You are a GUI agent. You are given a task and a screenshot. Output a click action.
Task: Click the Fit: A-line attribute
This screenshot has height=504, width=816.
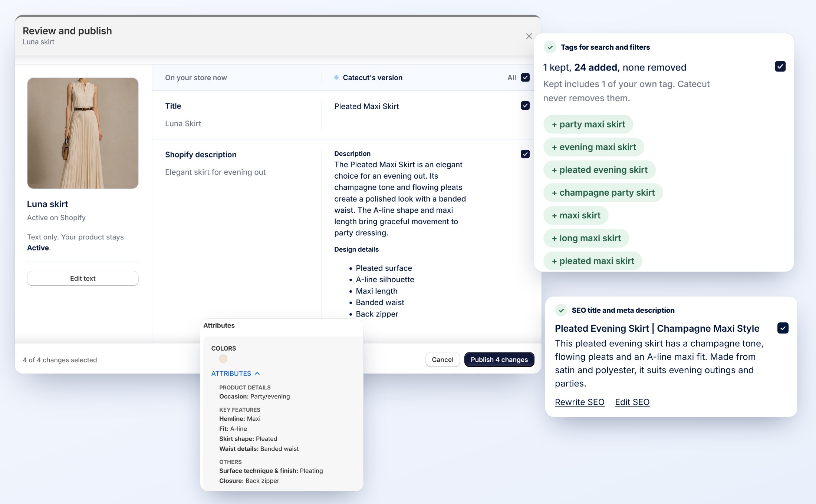[233, 429]
